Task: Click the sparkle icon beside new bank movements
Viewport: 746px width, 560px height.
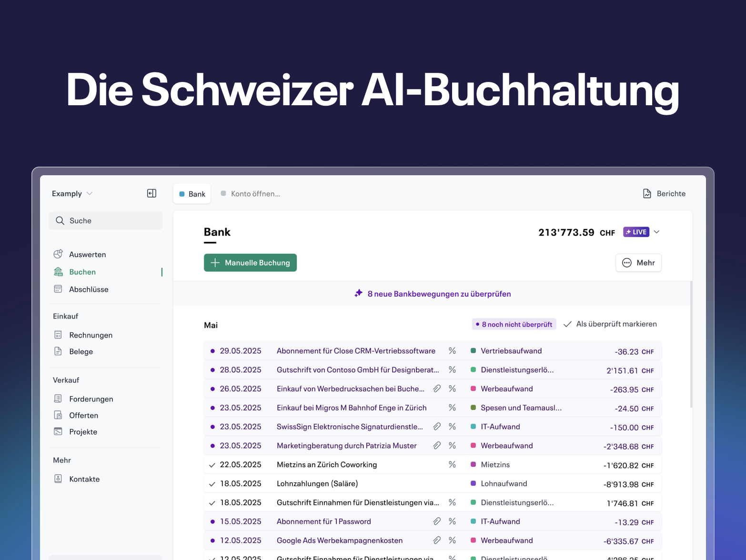Action: pos(359,293)
